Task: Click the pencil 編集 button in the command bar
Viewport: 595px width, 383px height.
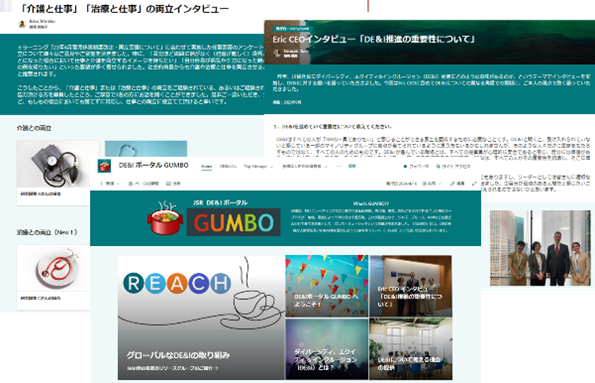Action: tap(457, 183)
